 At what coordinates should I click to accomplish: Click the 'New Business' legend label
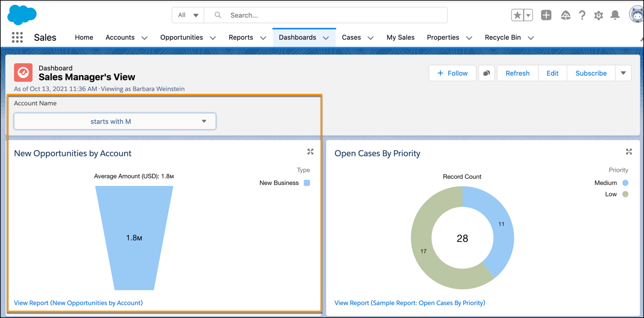[279, 183]
